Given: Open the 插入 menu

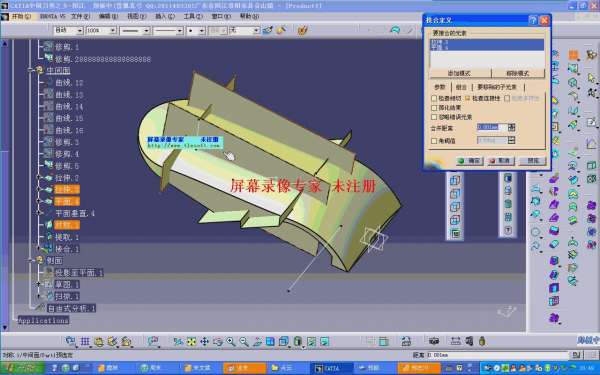Looking at the screenshot, I should [x=165, y=16].
